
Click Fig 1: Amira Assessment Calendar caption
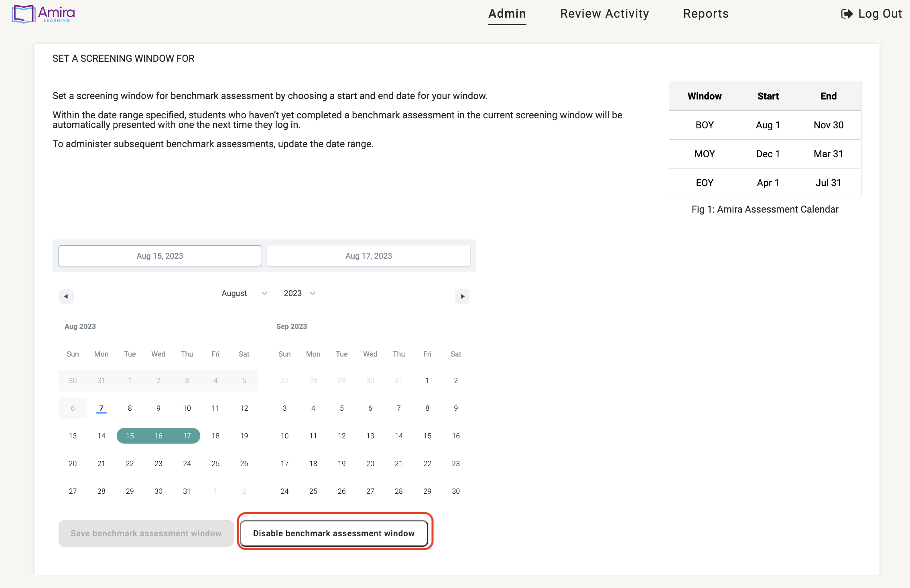pyautogui.click(x=765, y=209)
